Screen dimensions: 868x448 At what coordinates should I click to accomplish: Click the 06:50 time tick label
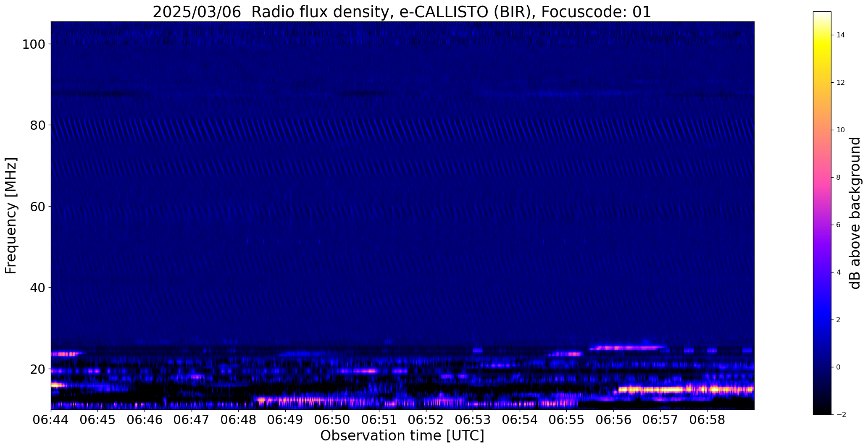(x=332, y=420)
